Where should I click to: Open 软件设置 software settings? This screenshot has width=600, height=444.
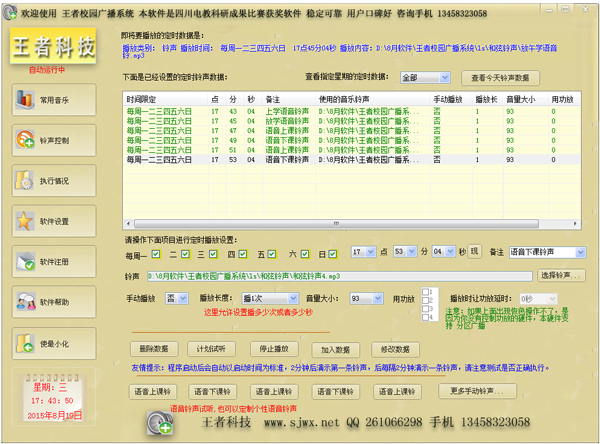click(50, 221)
